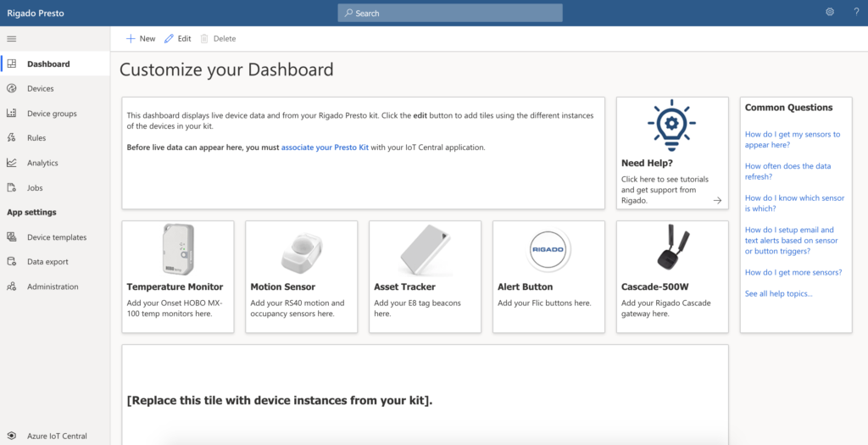Image resolution: width=868 pixels, height=445 pixels.
Task: Click See all help topics link
Action: click(778, 293)
